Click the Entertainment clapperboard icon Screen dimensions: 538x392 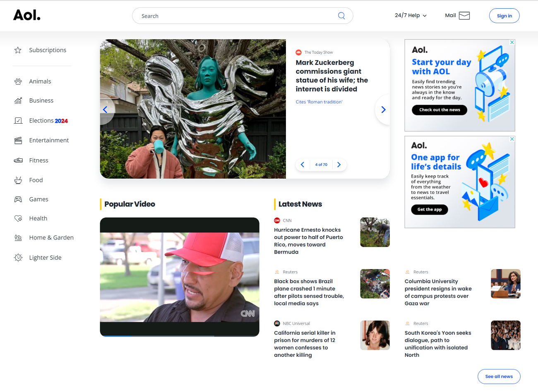point(18,140)
